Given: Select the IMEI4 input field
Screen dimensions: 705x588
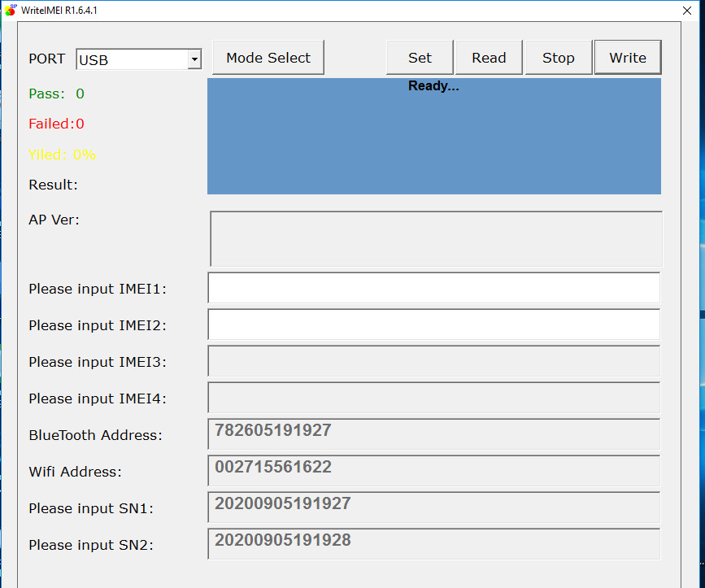Looking at the screenshot, I should coord(433,398).
